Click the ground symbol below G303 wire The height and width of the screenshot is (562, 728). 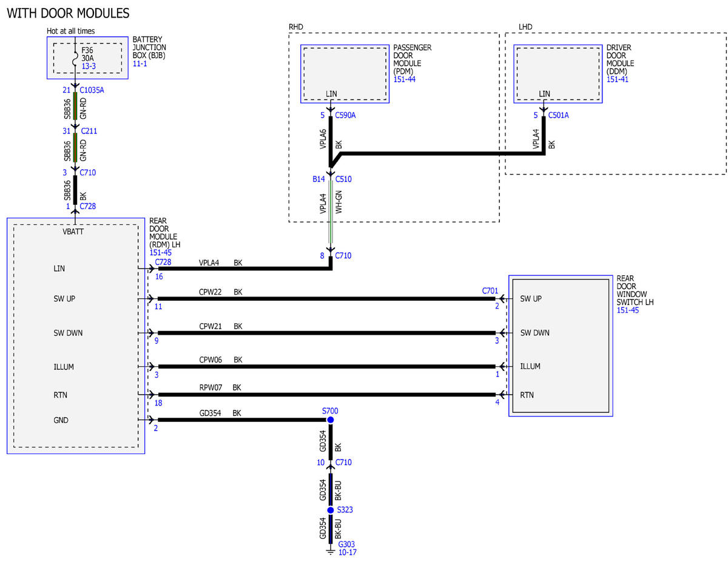331,550
